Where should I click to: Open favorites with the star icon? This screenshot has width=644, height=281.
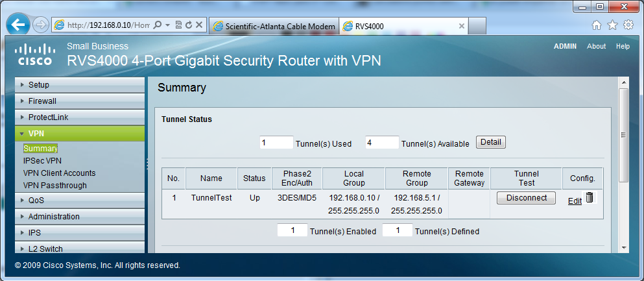[612, 25]
